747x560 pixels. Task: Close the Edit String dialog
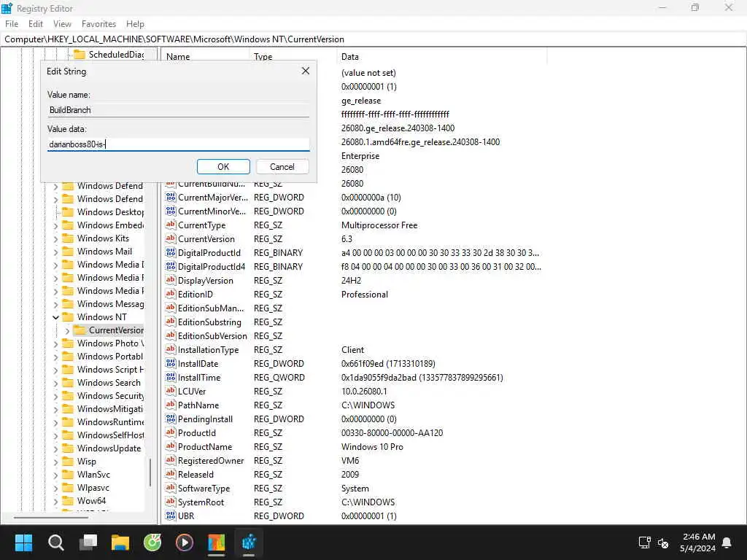point(306,71)
